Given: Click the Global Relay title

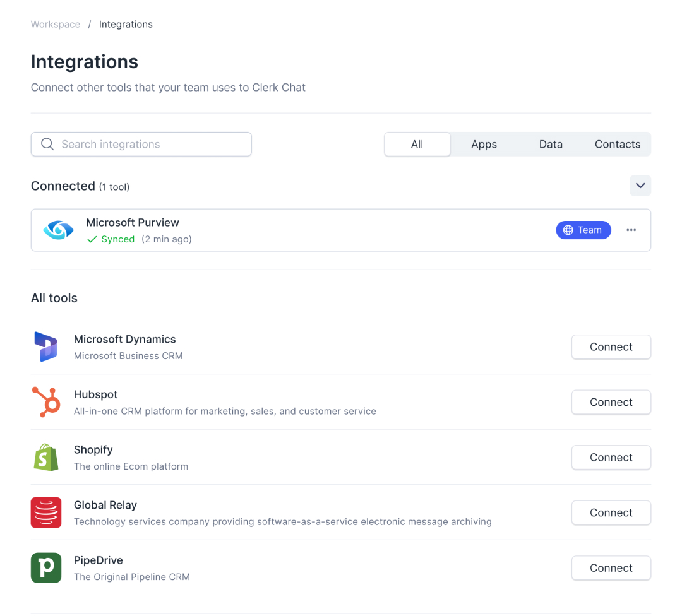Looking at the screenshot, I should (105, 505).
